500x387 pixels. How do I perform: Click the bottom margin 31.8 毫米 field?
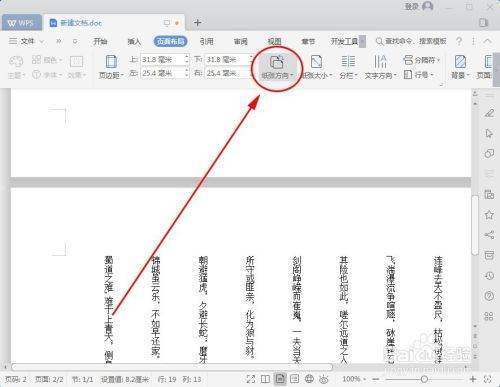point(227,60)
